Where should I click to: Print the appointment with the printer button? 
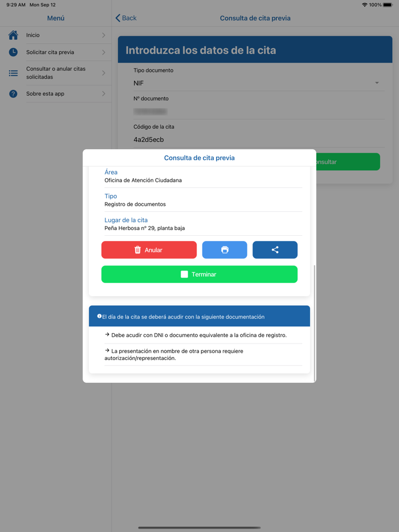[x=225, y=249]
